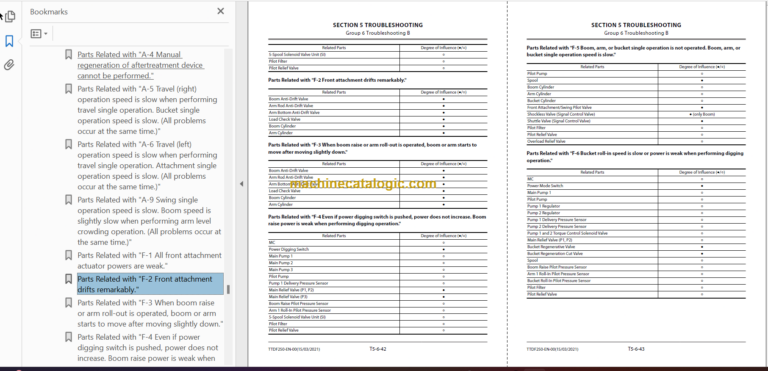
Task: Click bookmark icon beside the F-3 entry
Action: pos(69,303)
